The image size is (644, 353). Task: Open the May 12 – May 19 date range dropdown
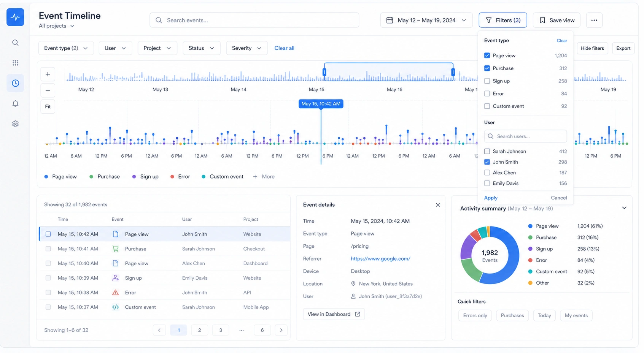[426, 20]
